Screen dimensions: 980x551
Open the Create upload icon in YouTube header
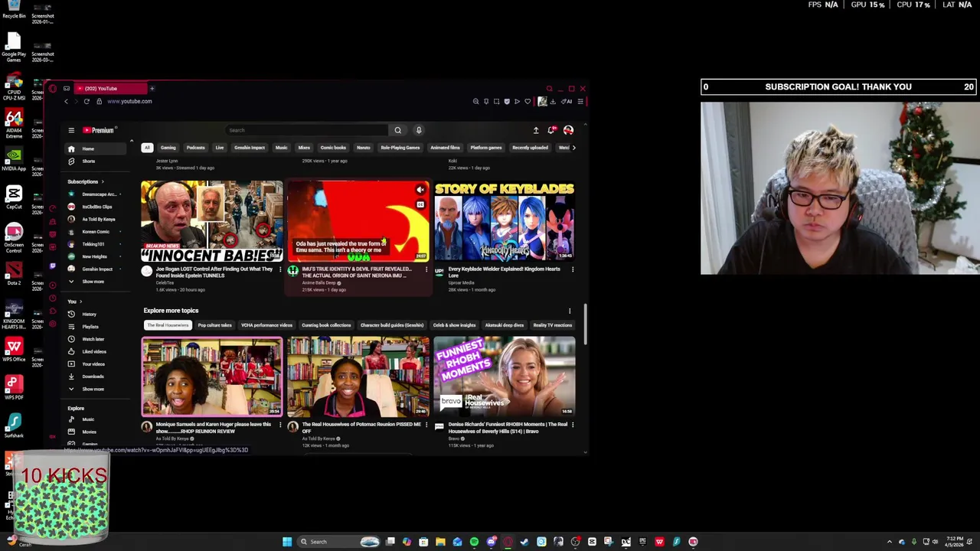[x=536, y=130]
